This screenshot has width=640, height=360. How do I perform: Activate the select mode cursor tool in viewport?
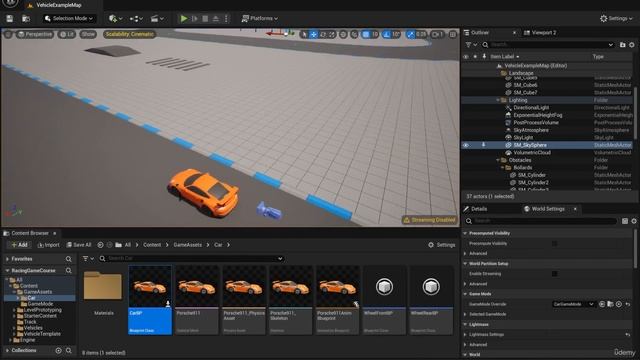pyautogui.click(x=304, y=35)
